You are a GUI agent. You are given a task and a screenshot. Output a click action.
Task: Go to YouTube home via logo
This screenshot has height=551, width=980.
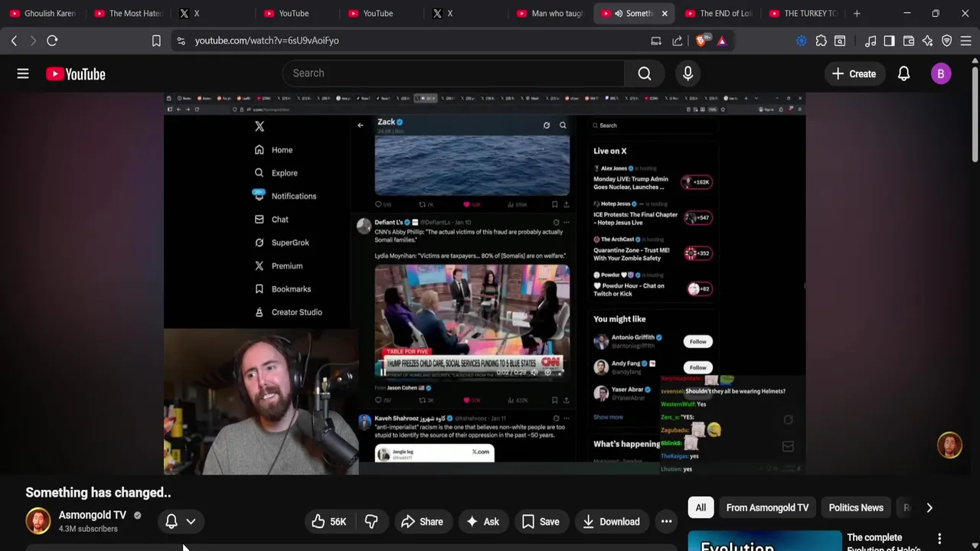75,73
